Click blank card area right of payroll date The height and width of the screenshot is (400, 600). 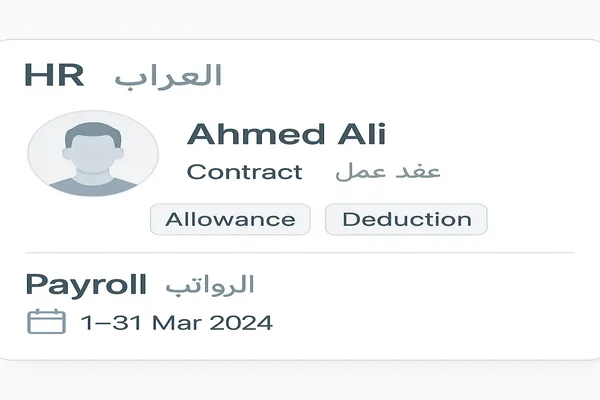430,323
